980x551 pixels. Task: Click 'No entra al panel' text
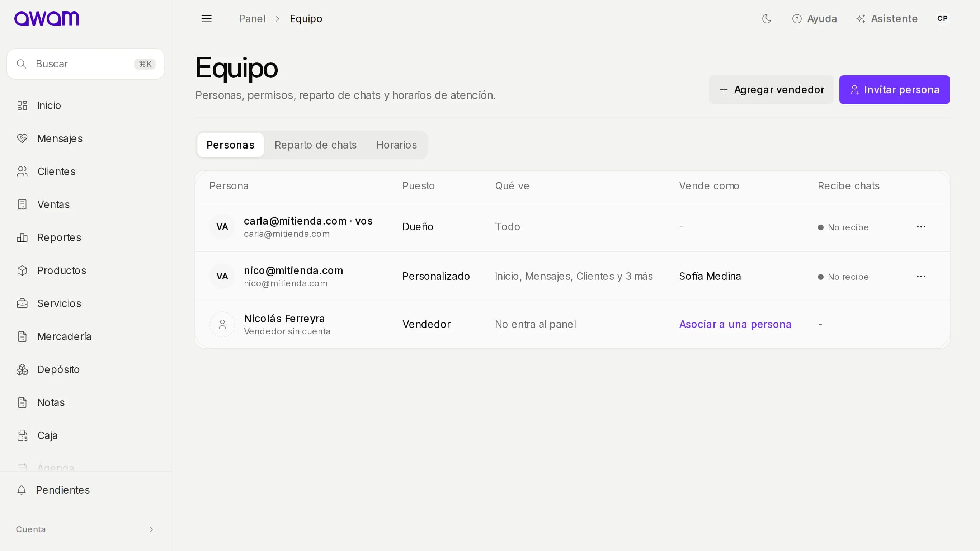click(x=535, y=324)
